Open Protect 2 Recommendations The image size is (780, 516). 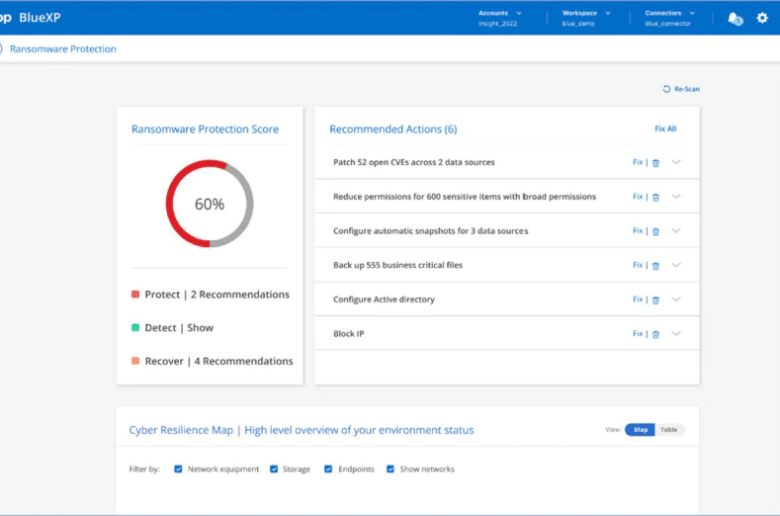point(217,295)
